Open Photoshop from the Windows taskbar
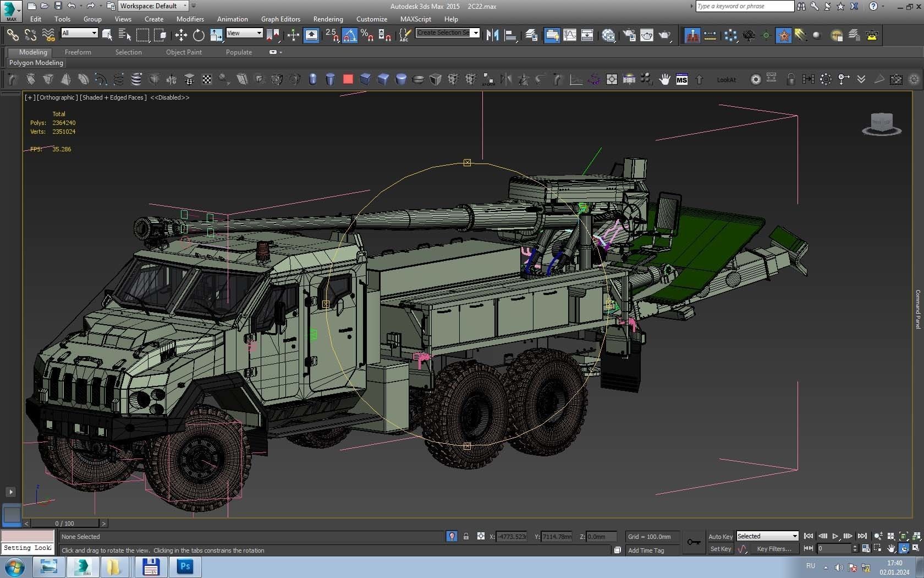 [x=185, y=566]
